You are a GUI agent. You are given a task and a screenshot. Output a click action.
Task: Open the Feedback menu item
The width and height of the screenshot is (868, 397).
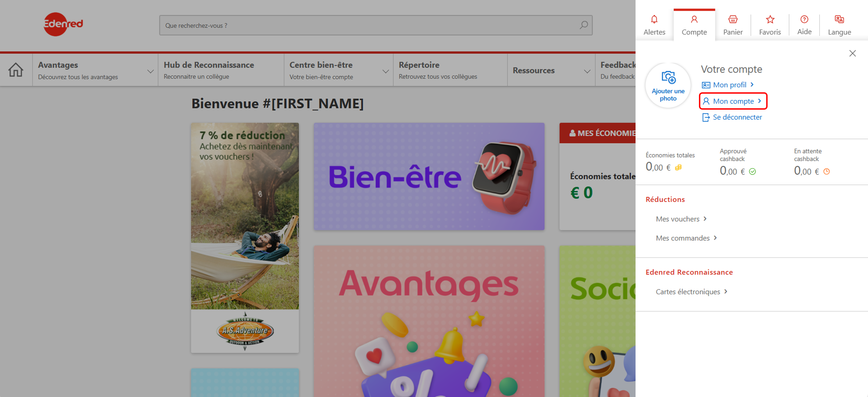tap(616, 70)
